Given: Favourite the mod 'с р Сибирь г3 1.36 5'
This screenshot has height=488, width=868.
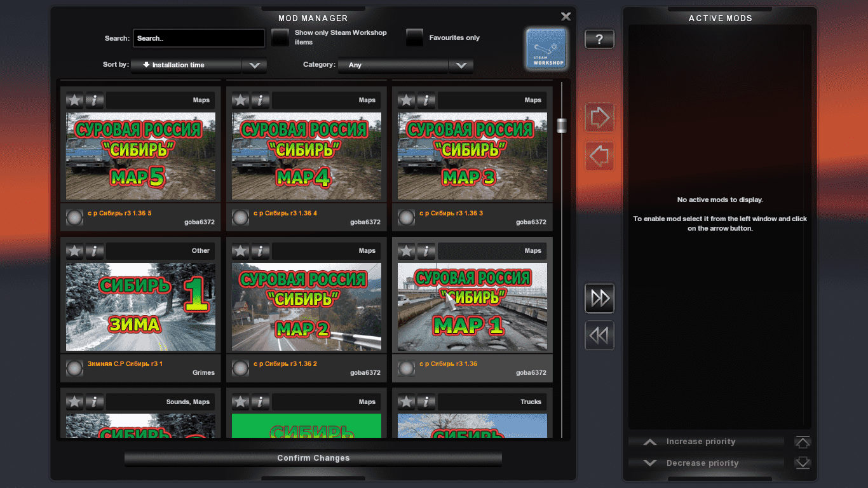Looking at the screenshot, I should pos(75,100).
